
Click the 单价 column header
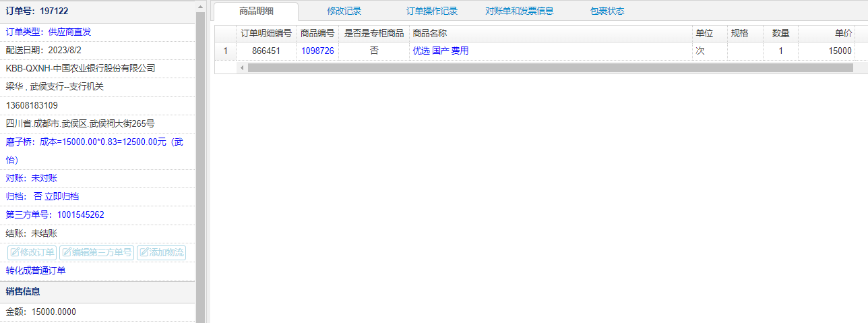coord(827,33)
